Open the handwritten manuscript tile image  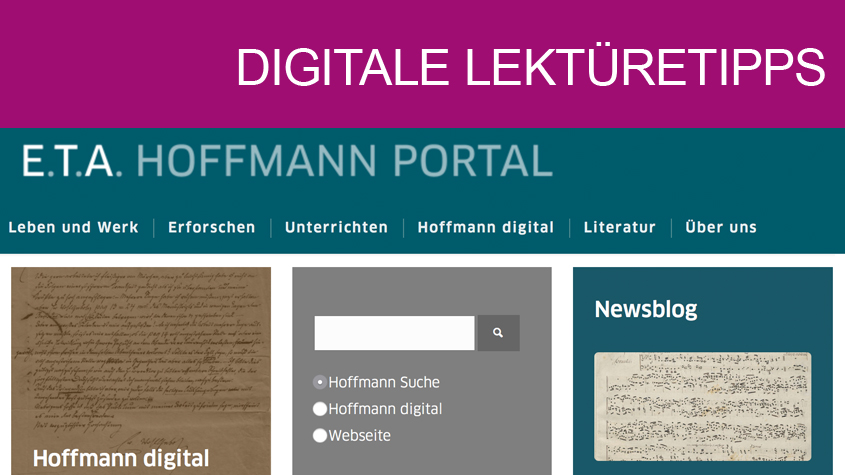141,356
